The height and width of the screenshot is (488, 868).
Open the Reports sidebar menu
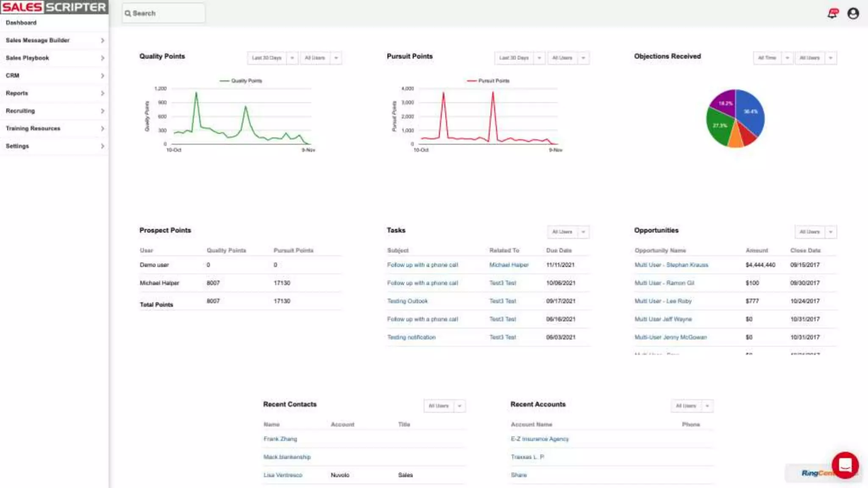click(17, 93)
